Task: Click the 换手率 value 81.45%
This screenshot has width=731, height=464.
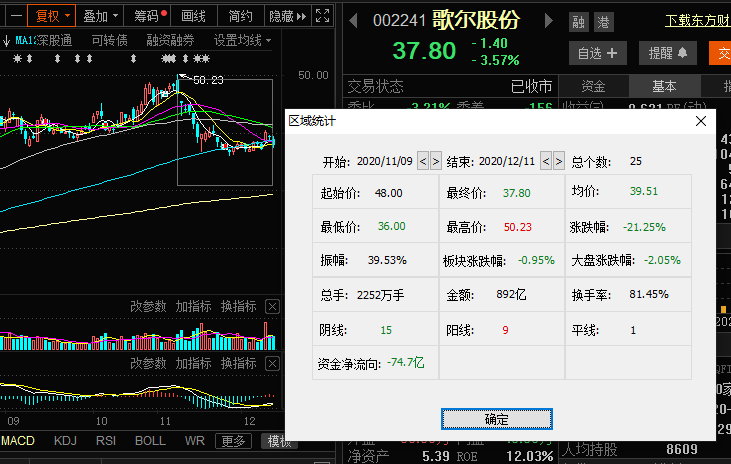Action: tap(649, 294)
